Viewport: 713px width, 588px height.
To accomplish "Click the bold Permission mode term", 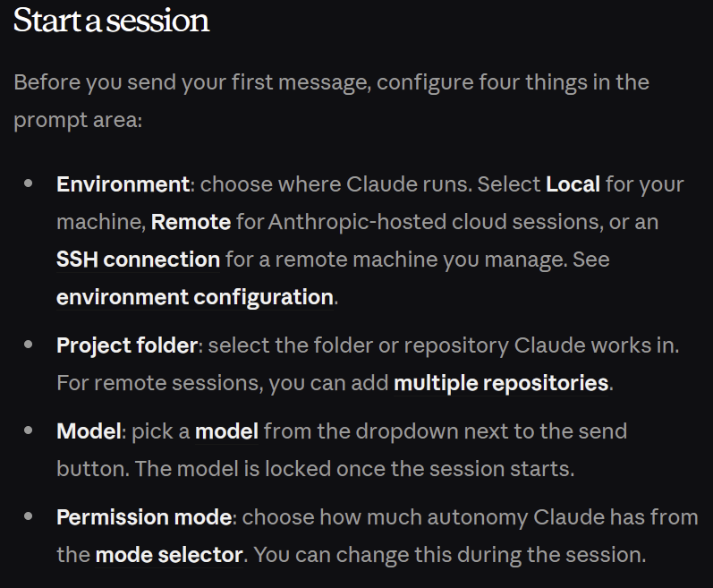I will click(144, 517).
